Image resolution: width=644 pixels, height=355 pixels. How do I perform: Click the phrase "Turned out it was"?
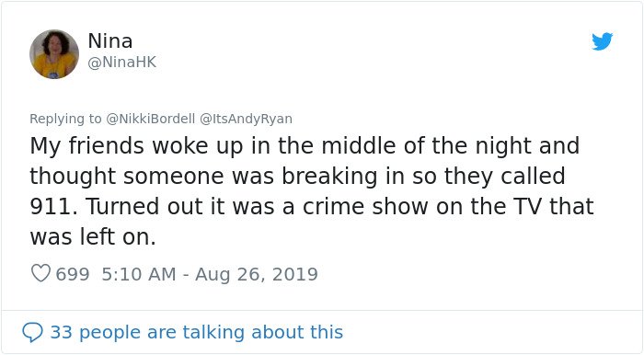click(x=180, y=206)
